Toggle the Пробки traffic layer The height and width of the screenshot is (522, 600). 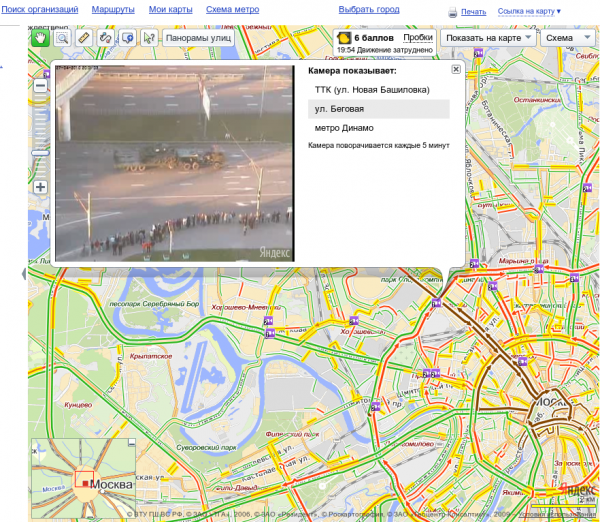(417, 37)
